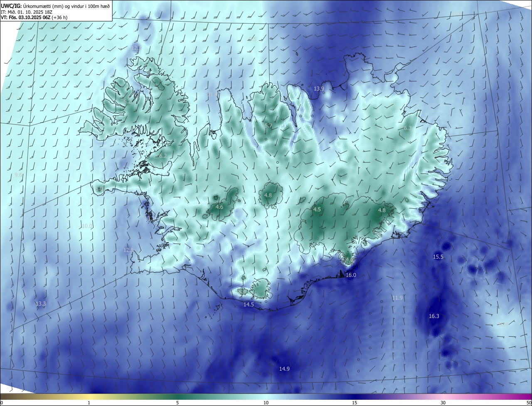Select the 16.0 map value

[x=351, y=275]
